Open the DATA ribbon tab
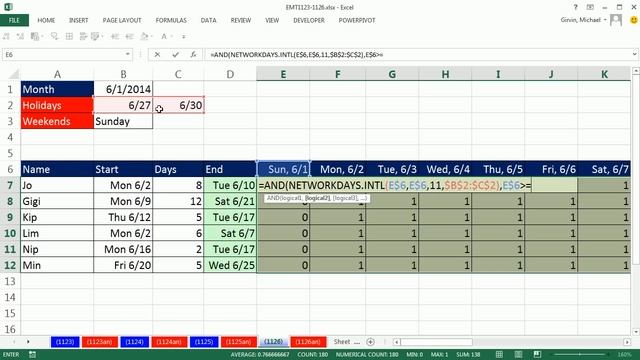 point(208,20)
